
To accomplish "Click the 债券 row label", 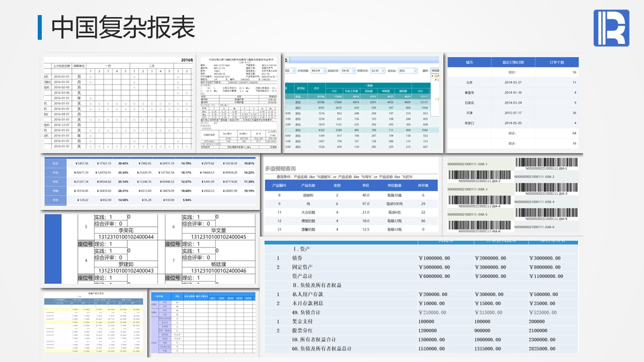I will 298,258.
